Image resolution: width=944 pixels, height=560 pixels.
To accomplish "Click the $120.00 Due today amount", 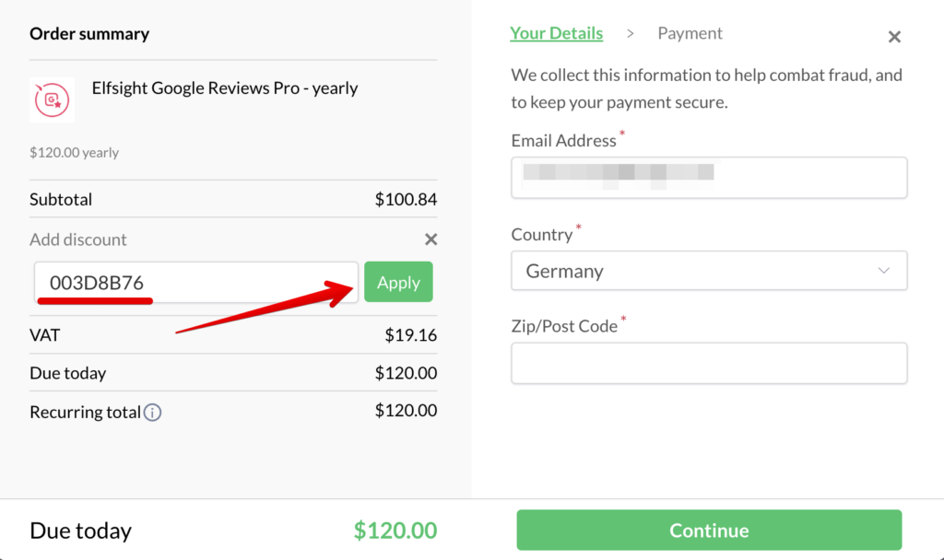I will click(x=395, y=530).
